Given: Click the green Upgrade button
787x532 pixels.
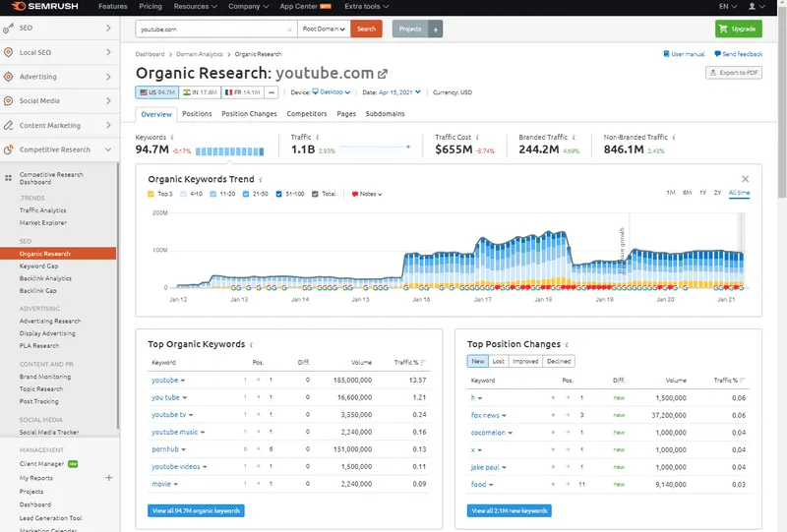Looking at the screenshot, I should (x=739, y=30).
